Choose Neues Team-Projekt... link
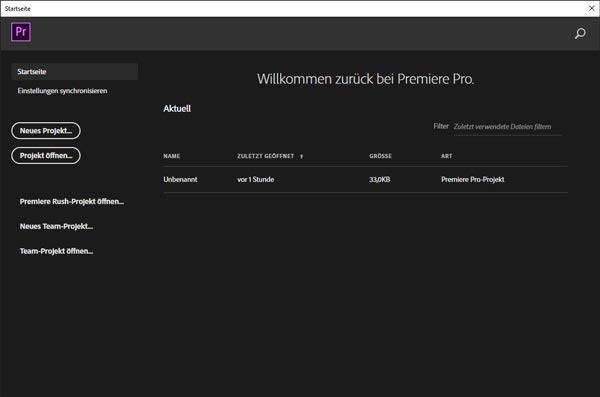This screenshot has width=600, height=397. 56,226
